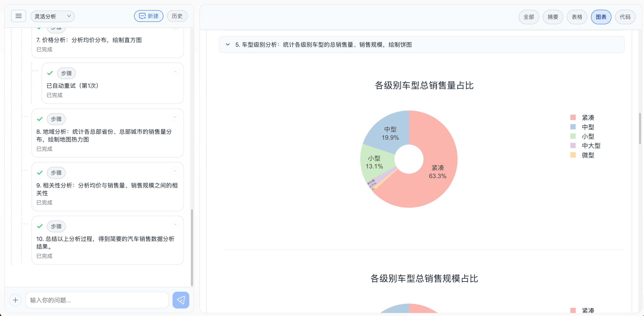
Task: Click green checkmark on step 8
Action: click(40, 119)
